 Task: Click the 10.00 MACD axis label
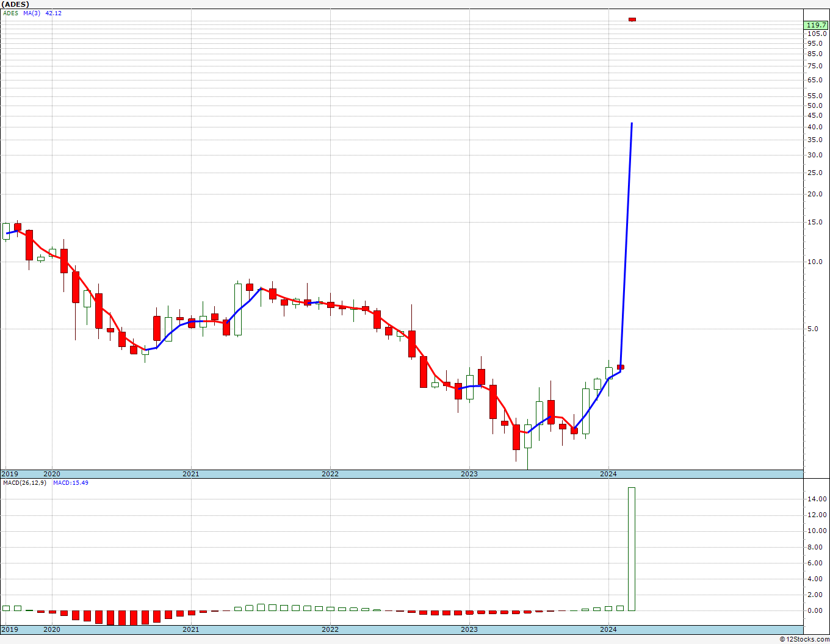[x=818, y=531]
